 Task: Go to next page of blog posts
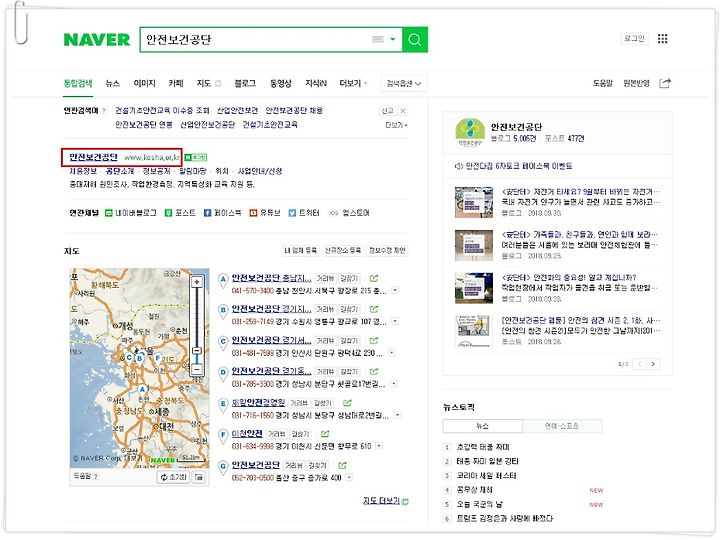[653, 364]
